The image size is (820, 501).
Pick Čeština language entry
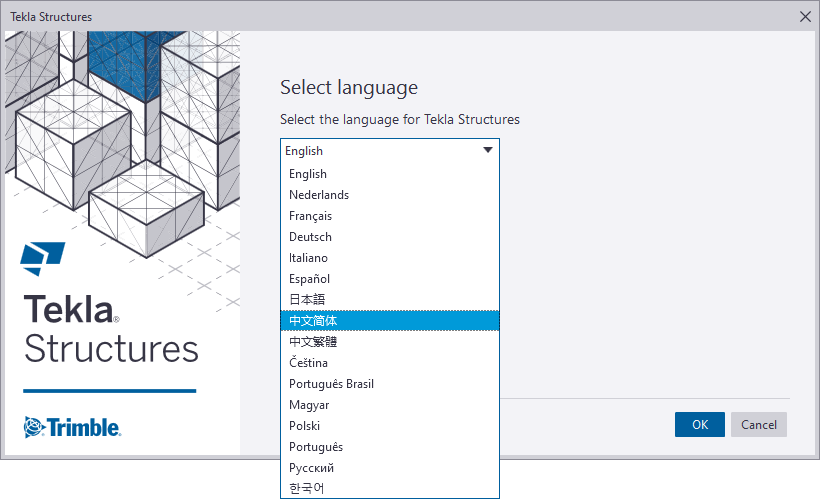coord(390,362)
